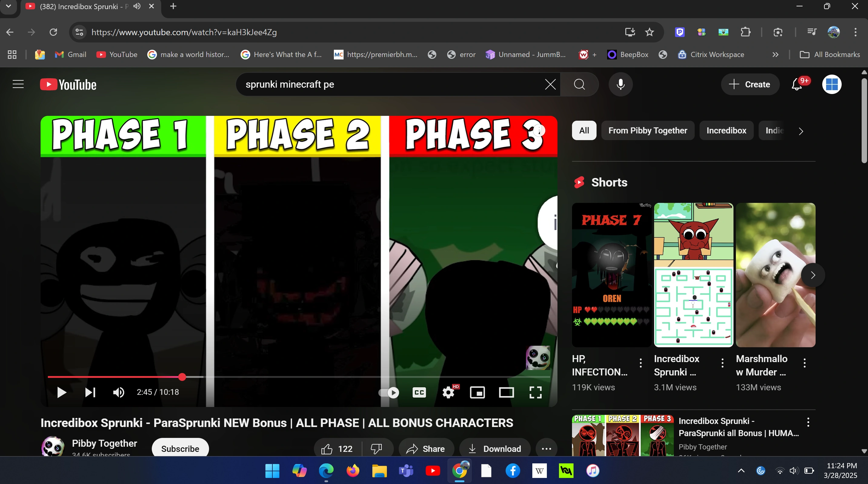Toggle closed captions CC button
The width and height of the screenshot is (868, 484).
[419, 392]
